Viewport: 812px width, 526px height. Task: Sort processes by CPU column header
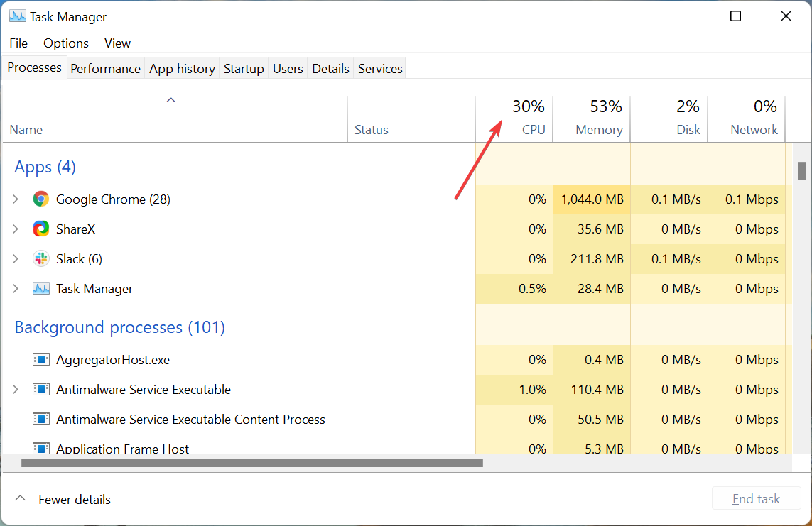[x=514, y=119]
